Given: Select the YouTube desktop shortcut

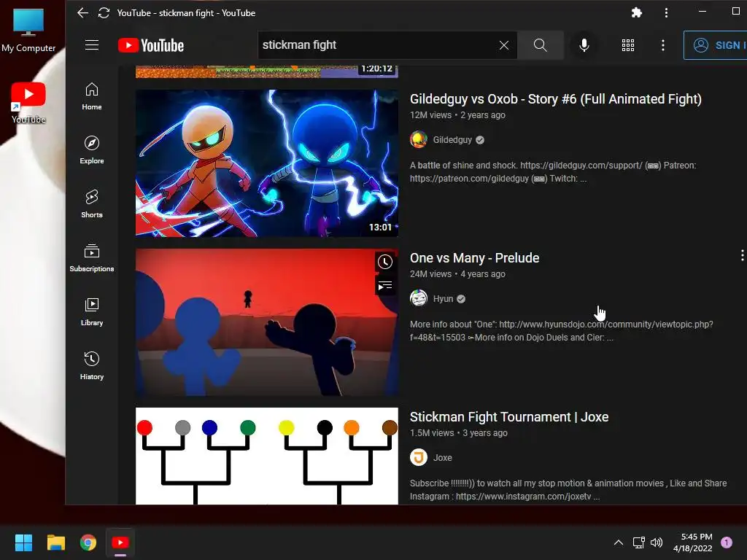Looking at the screenshot, I should (x=28, y=103).
